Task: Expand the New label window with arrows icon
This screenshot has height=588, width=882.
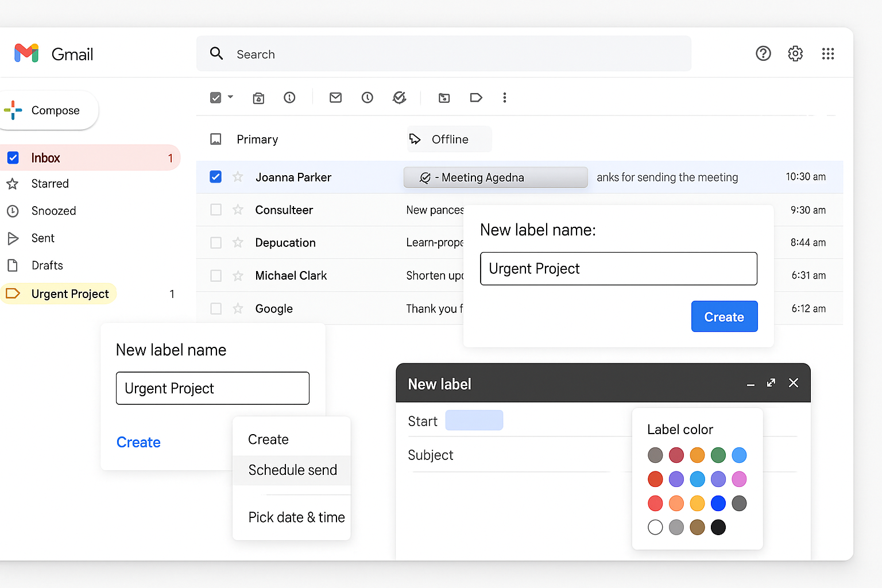Action: point(771,383)
